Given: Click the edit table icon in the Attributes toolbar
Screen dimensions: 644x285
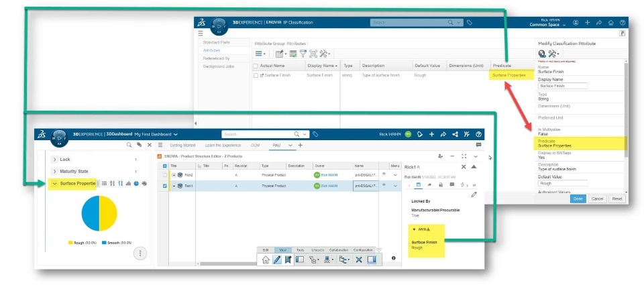Looking at the screenshot, I should (280, 54).
